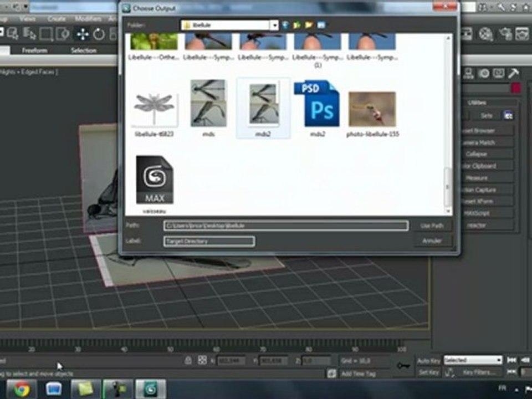
Task: Open the Display tab in command panel
Action: pos(499,73)
